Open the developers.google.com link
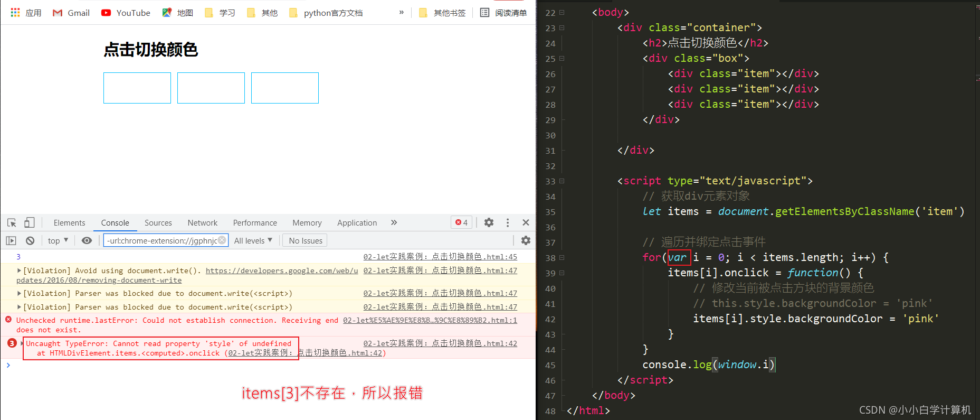 click(x=282, y=270)
